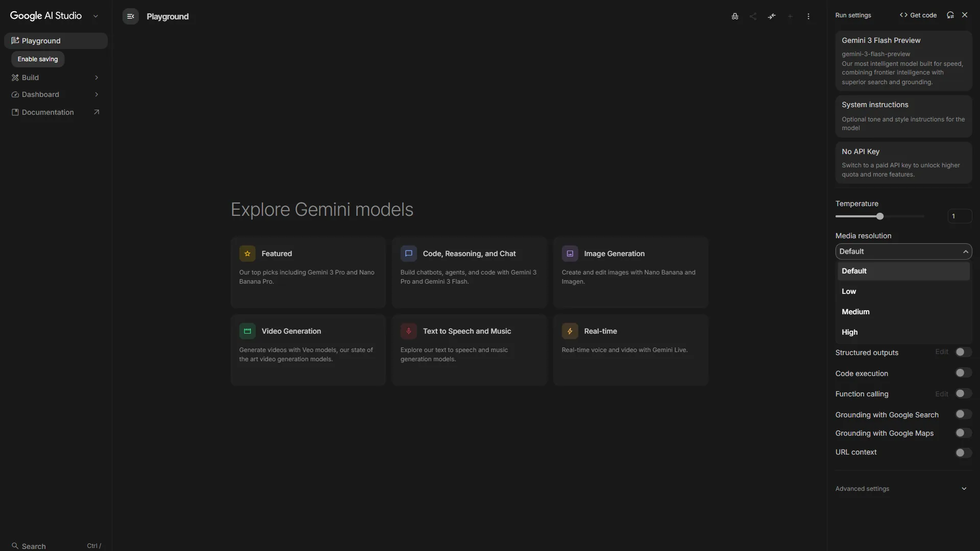Viewport: 980px width, 551px height.
Task: Click the Build tools icon in sidebar
Action: (15, 78)
